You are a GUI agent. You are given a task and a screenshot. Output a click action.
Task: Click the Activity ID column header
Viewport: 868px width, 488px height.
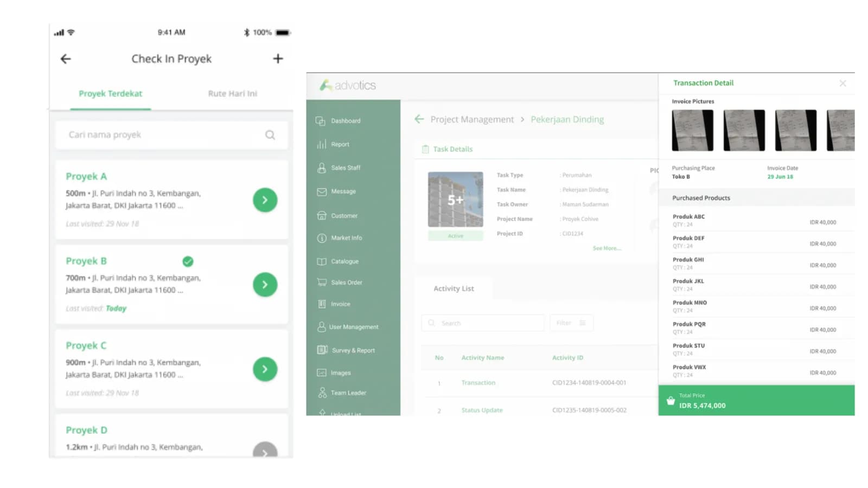point(567,358)
